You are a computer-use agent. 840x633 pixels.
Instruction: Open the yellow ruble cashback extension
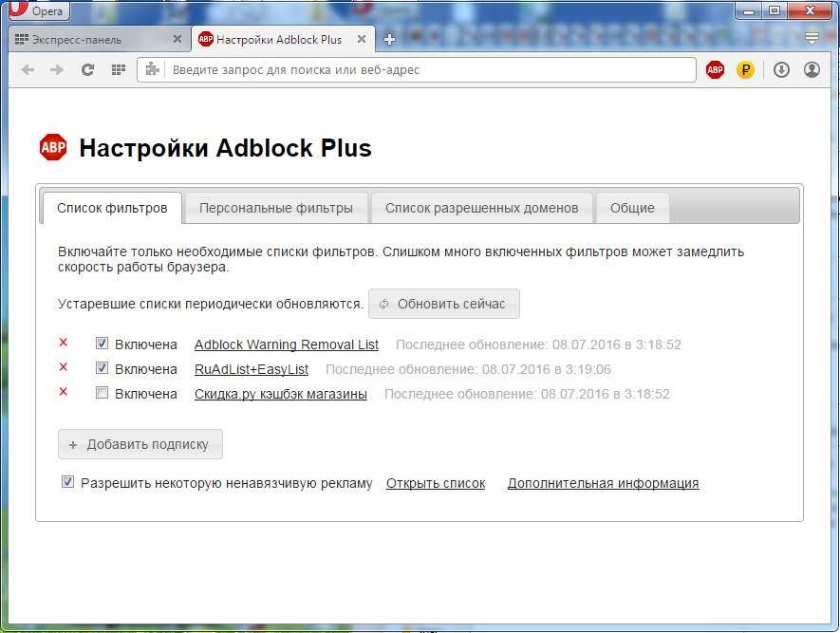coord(745,69)
